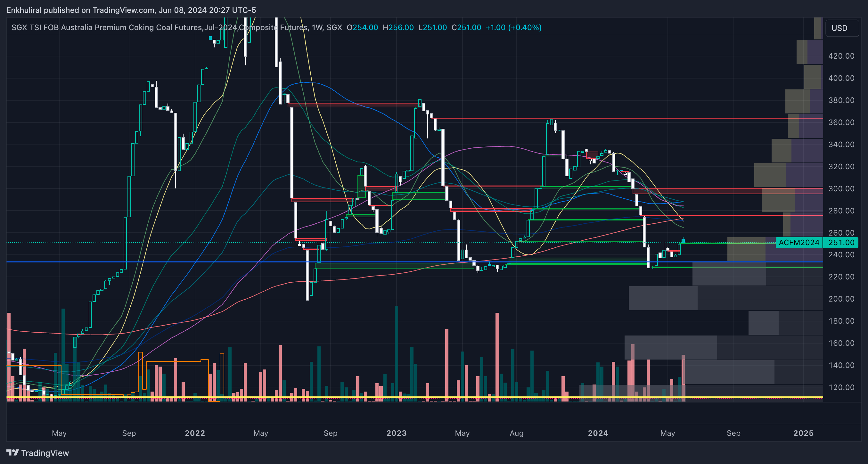The height and width of the screenshot is (464, 868).
Task: Click the 420.00 price scale label
Action: tap(841, 56)
